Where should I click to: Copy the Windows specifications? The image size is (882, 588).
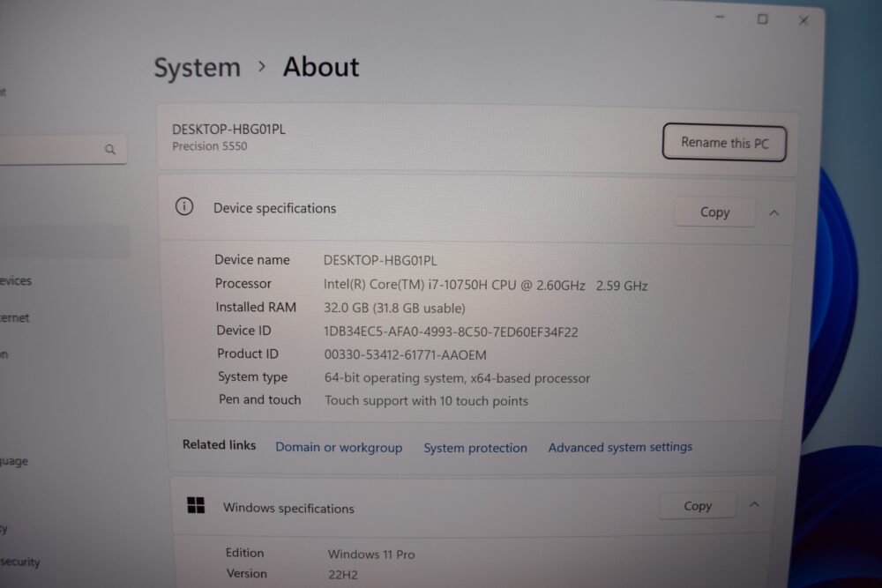coord(698,506)
